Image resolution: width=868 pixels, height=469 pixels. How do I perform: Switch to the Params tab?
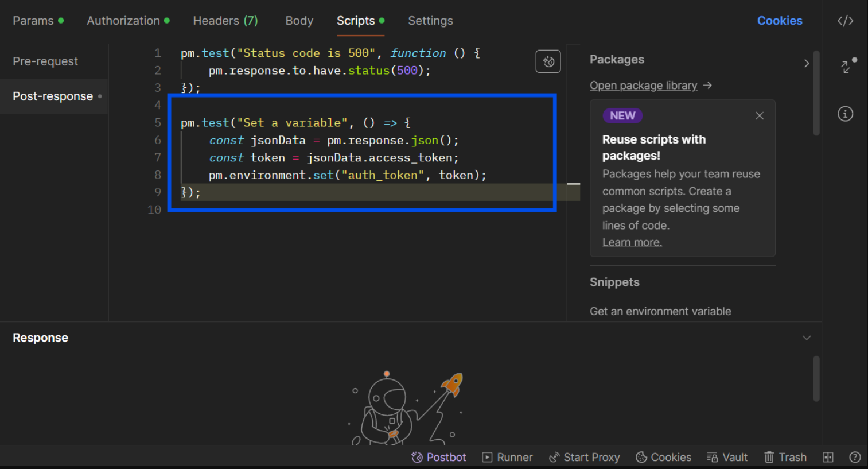[38, 21]
